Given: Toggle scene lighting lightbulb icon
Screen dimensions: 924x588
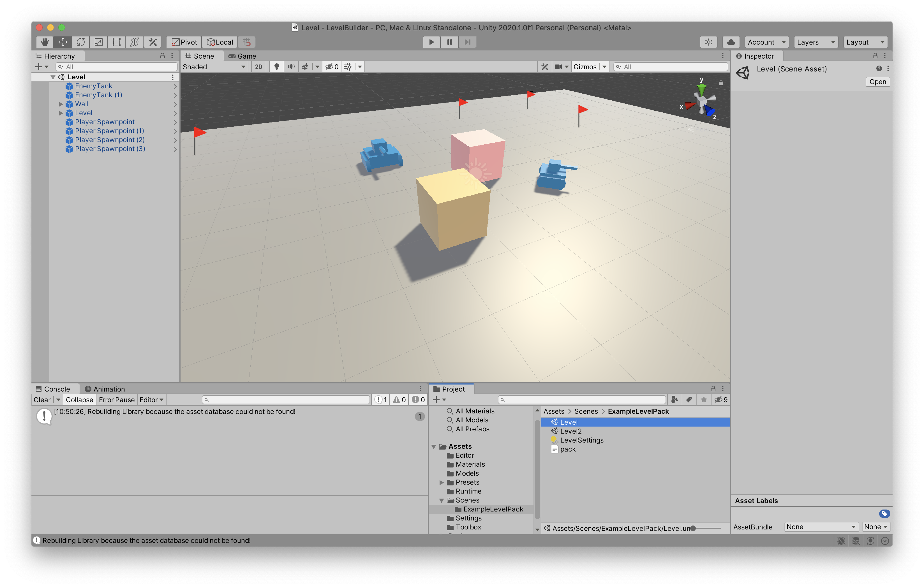Looking at the screenshot, I should 276,67.
